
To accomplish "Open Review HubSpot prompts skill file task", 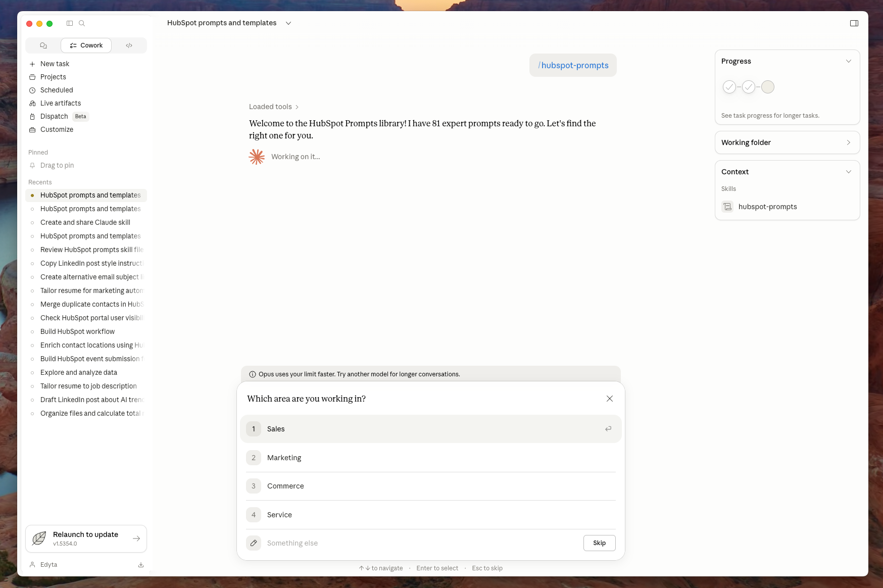I will click(x=86, y=250).
